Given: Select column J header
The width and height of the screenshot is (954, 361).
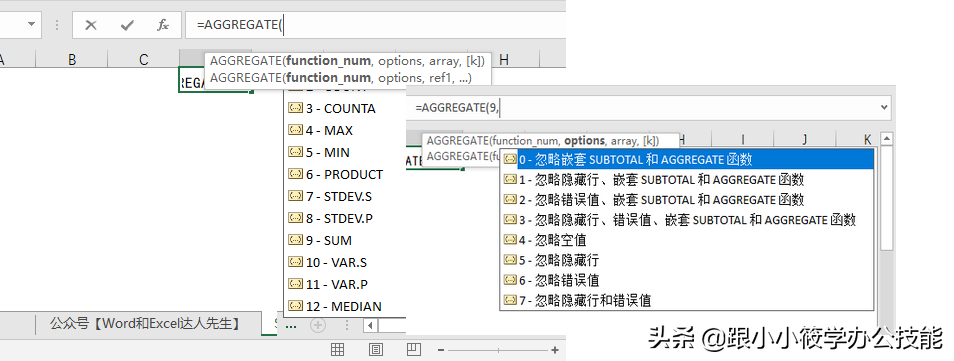Looking at the screenshot, I should tap(805, 140).
